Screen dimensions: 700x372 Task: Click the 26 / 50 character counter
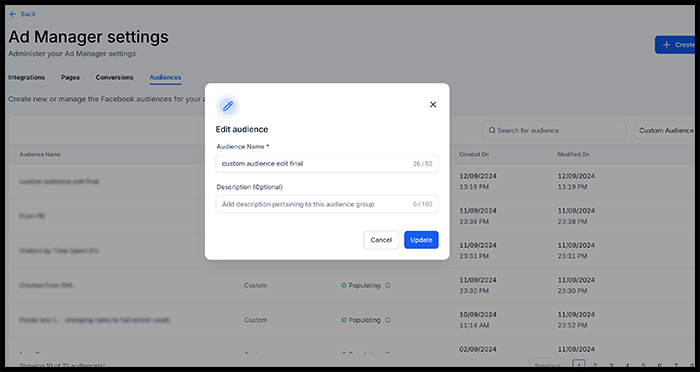pos(422,164)
